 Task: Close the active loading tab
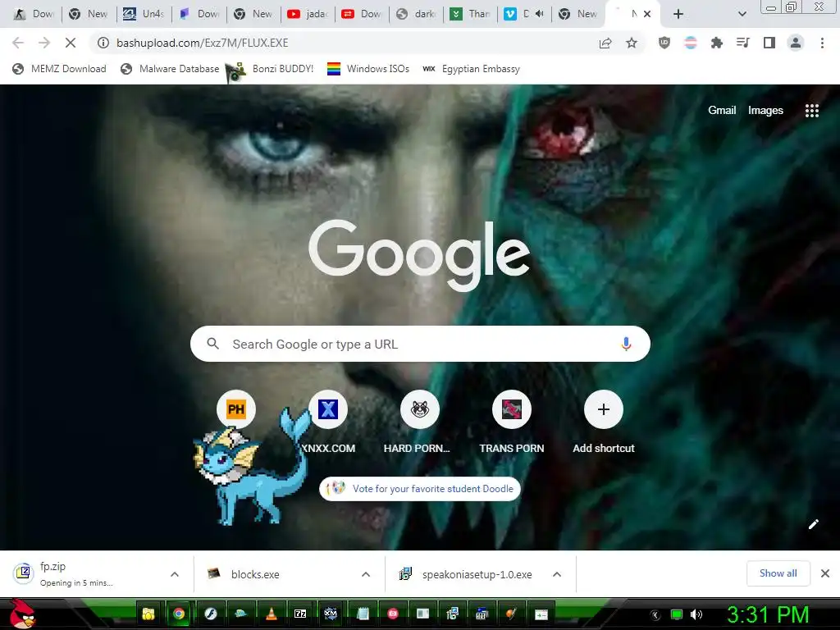coord(647,14)
